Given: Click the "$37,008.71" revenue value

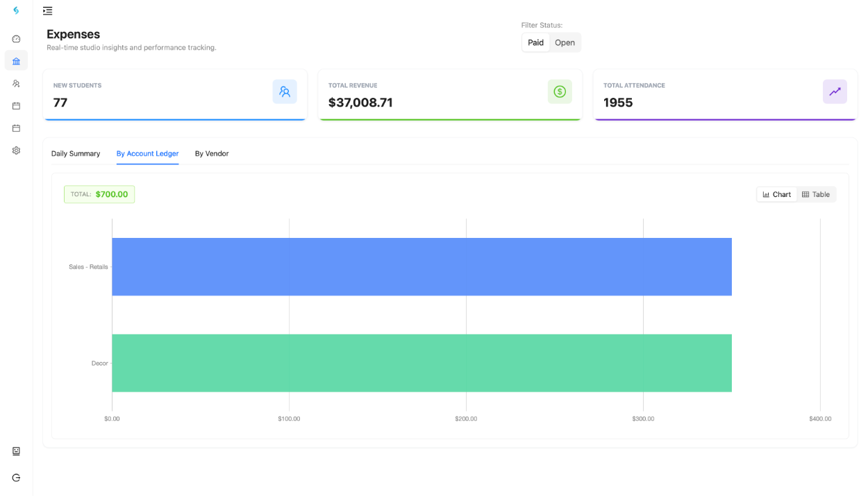Looking at the screenshot, I should point(360,103).
